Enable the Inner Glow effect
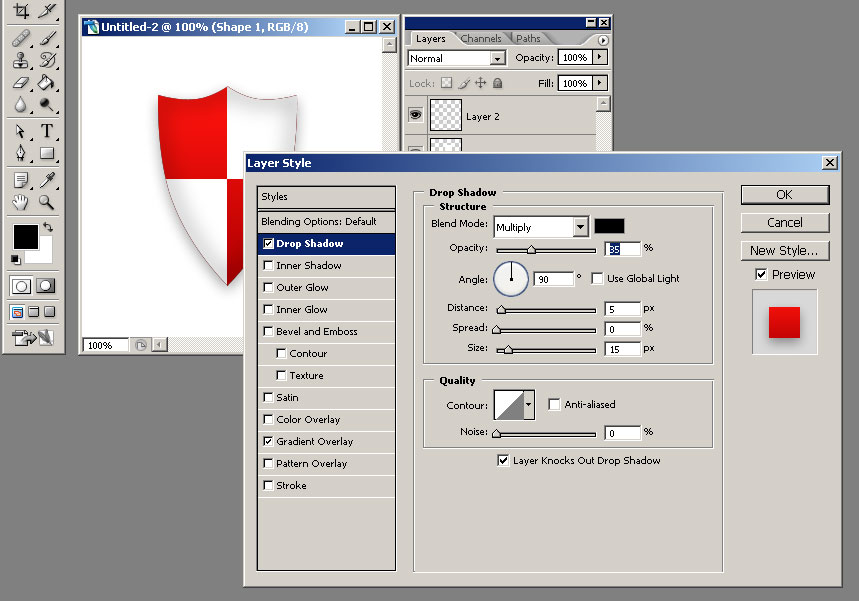The width and height of the screenshot is (859, 601). (x=268, y=309)
